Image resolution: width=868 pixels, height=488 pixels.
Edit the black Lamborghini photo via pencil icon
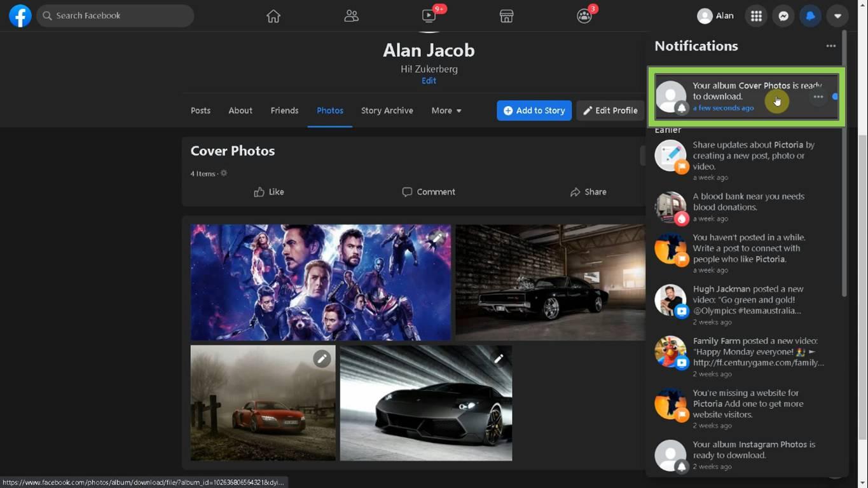[499, 359]
